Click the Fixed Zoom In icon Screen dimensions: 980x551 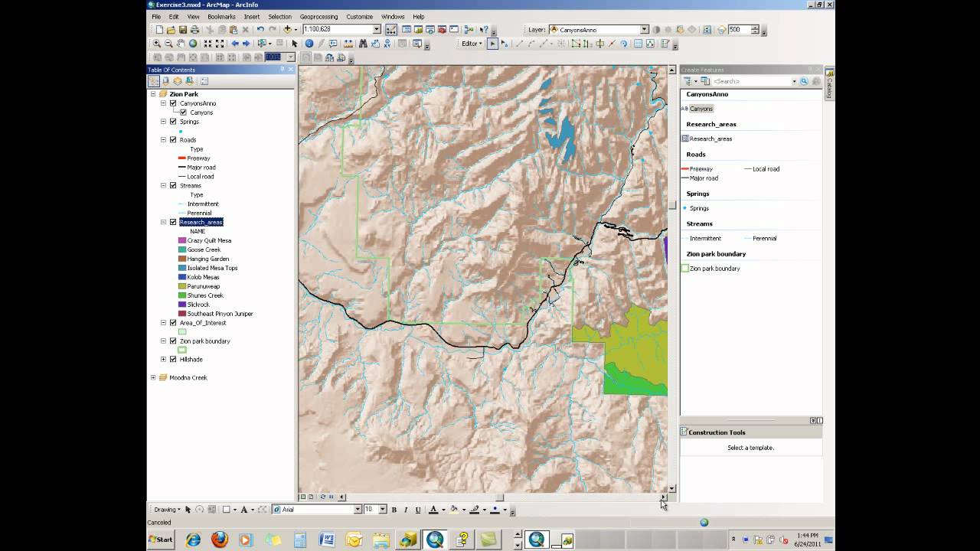pyautogui.click(x=207, y=44)
